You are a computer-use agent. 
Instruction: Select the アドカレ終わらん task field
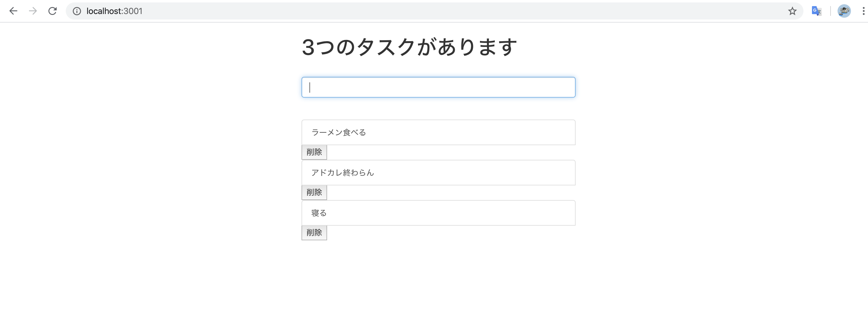(438, 172)
